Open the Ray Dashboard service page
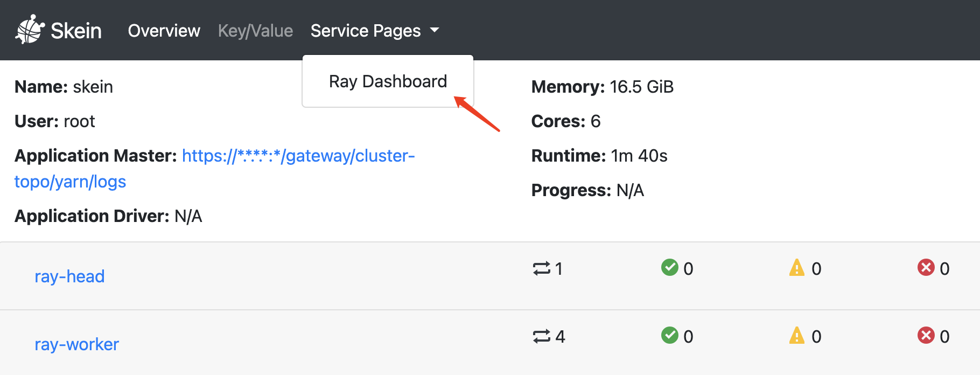This screenshot has width=980, height=375. pos(388,81)
